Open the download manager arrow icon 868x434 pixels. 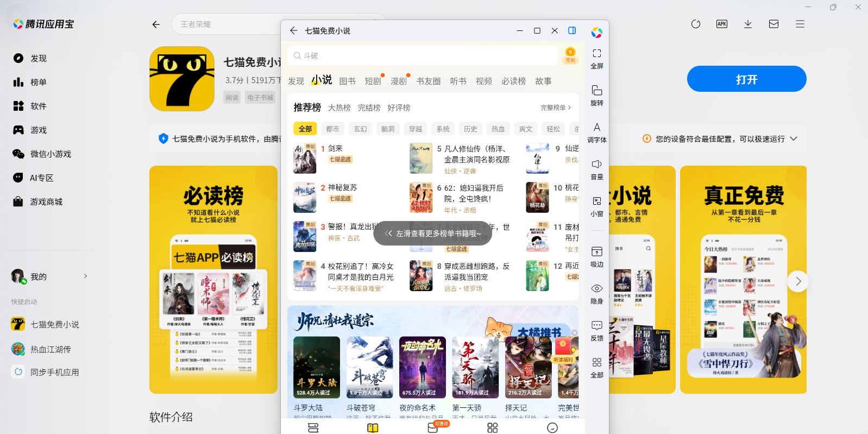[747, 24]
